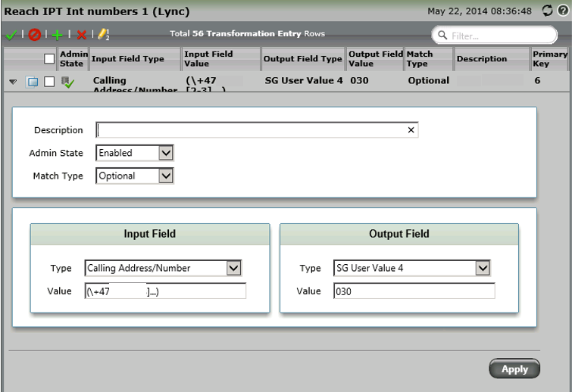Tick the select-all checkbox in the table header
Image resolution: width=572 pixels, height=392 pixels.
tap(49, 59)
